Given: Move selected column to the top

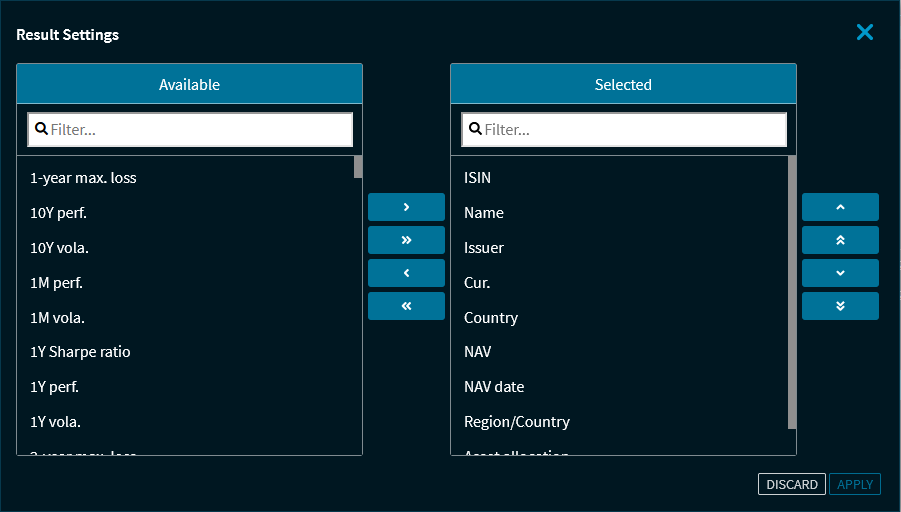Looking at the screenshot, I should (x=840, y=240).
